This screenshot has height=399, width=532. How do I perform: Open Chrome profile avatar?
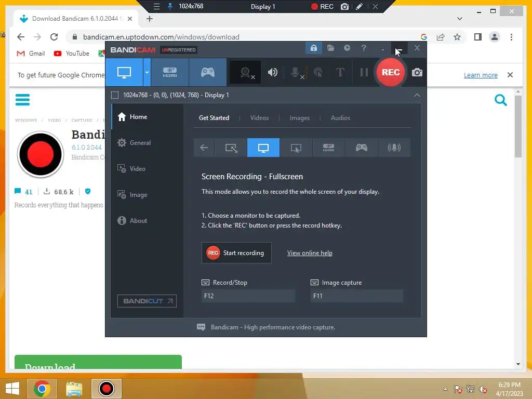(495, 37)
